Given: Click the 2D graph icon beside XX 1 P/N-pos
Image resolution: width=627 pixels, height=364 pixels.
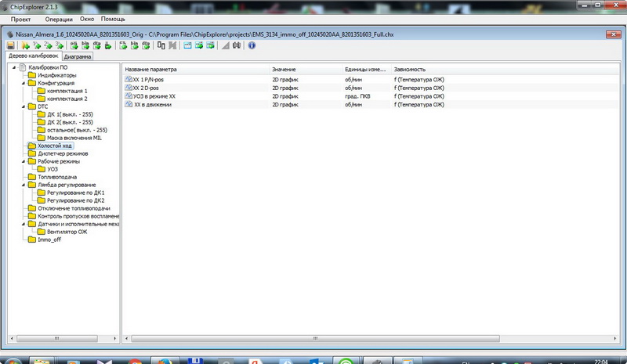Looking at the screenshot, I should 129,81.
